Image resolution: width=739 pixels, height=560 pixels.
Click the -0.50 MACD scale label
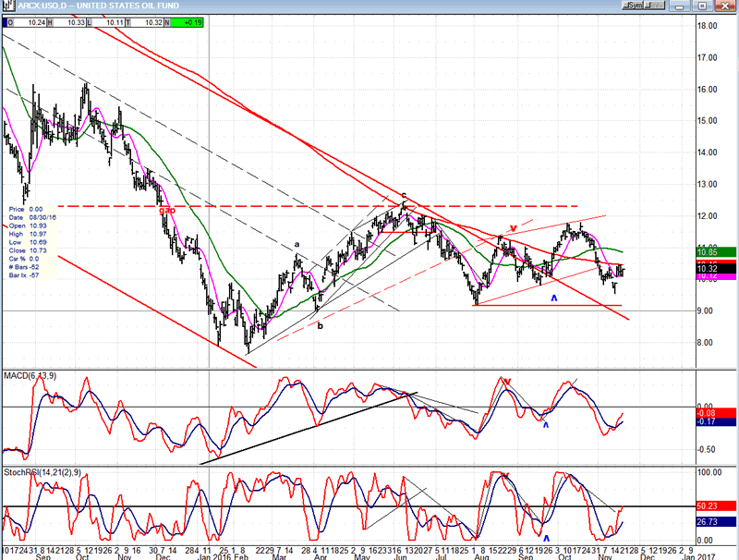tap(705, 450)
